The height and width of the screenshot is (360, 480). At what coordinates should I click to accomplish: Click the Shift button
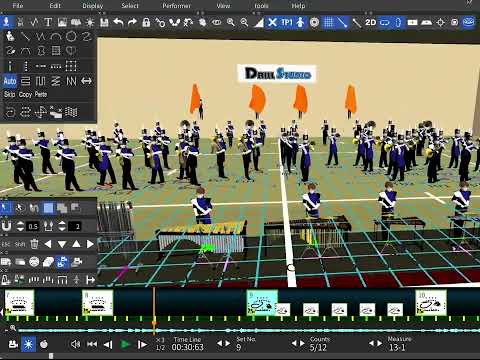coord(20,244)
